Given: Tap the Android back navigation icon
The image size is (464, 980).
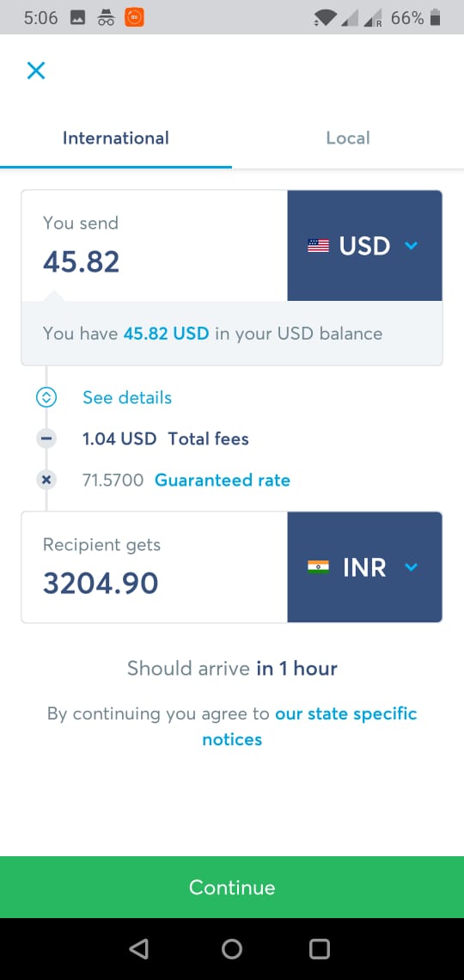Looking at the screenshot, I should click(x=138, y=949).
